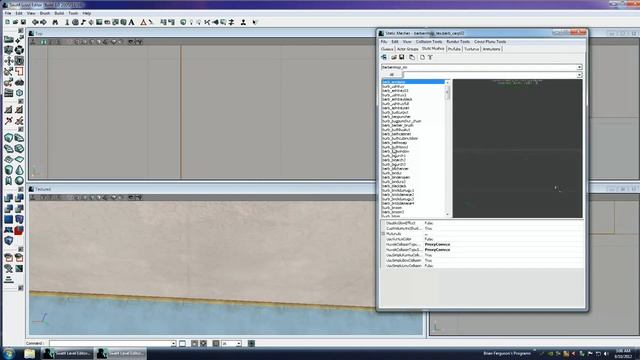Open the Command history dropdown arrow
The height and width of the screenshot is (360, 640).
click(x=173, y=344)
